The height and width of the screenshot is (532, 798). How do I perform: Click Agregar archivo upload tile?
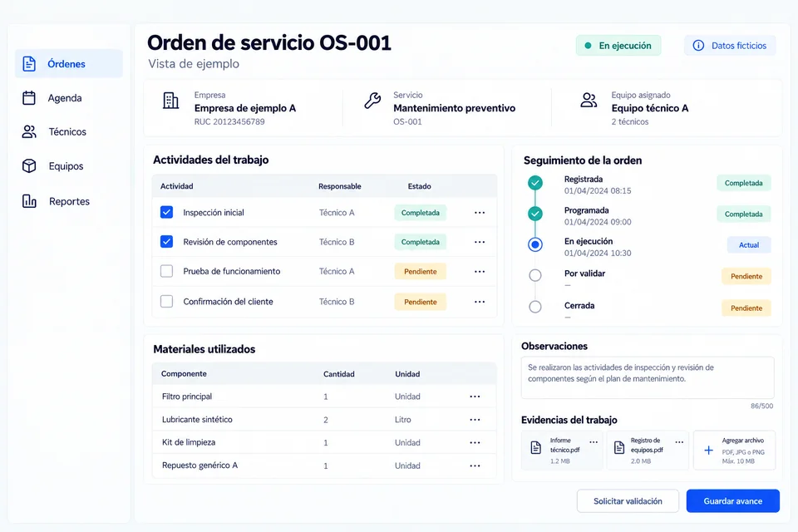734,450
